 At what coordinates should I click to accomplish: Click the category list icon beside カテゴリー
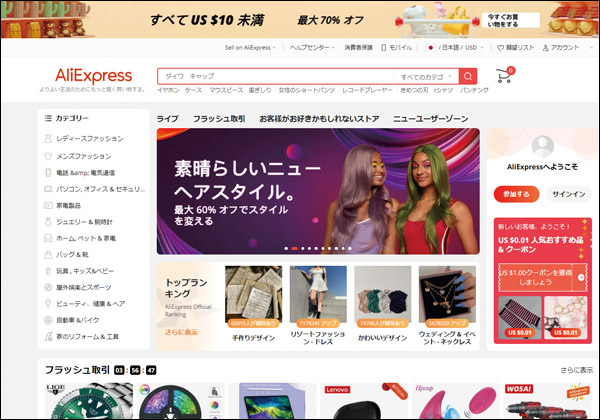[48, 118]
